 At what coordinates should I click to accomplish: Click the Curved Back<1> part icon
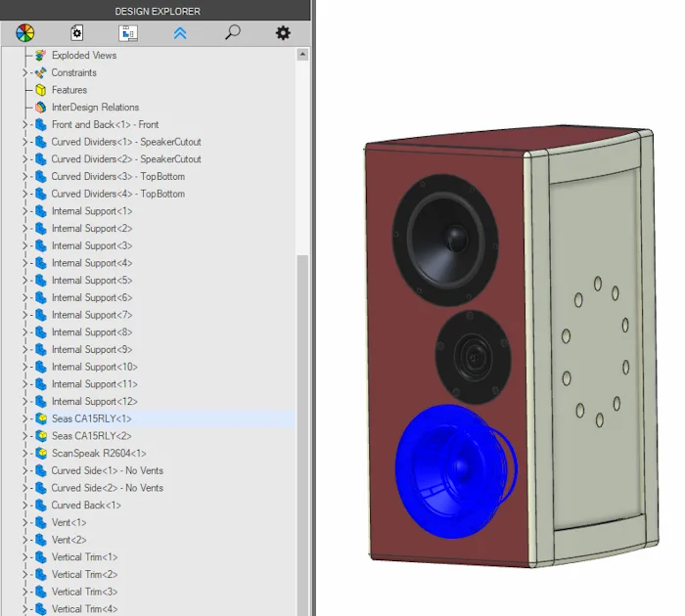click(41, 506)
